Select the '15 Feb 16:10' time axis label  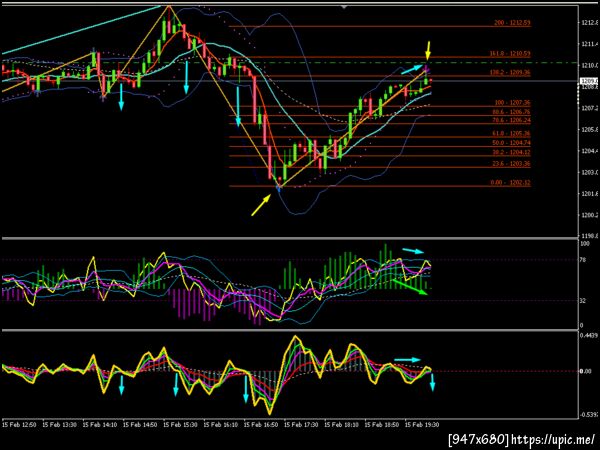(220, 424)
